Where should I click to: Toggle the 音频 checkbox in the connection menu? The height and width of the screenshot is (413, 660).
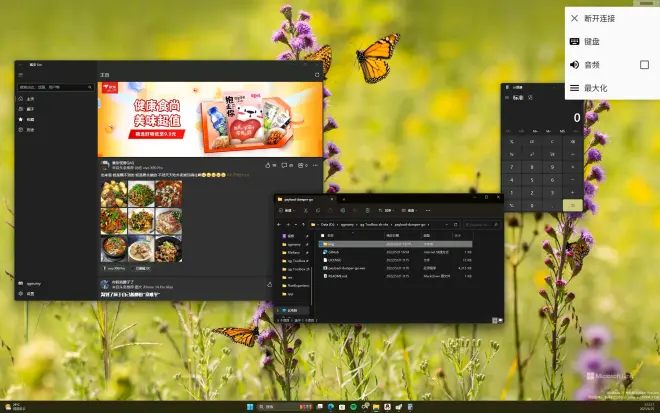coord(644,65)
